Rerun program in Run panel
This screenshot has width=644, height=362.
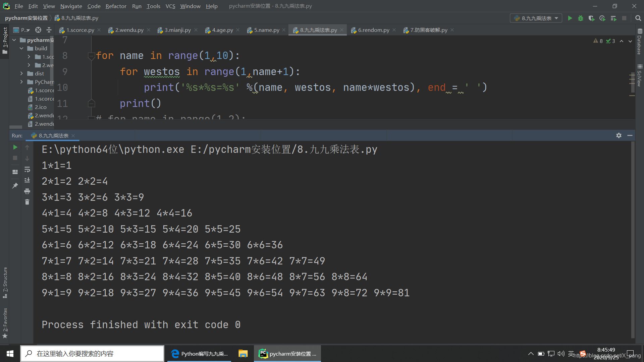point(15,147)
